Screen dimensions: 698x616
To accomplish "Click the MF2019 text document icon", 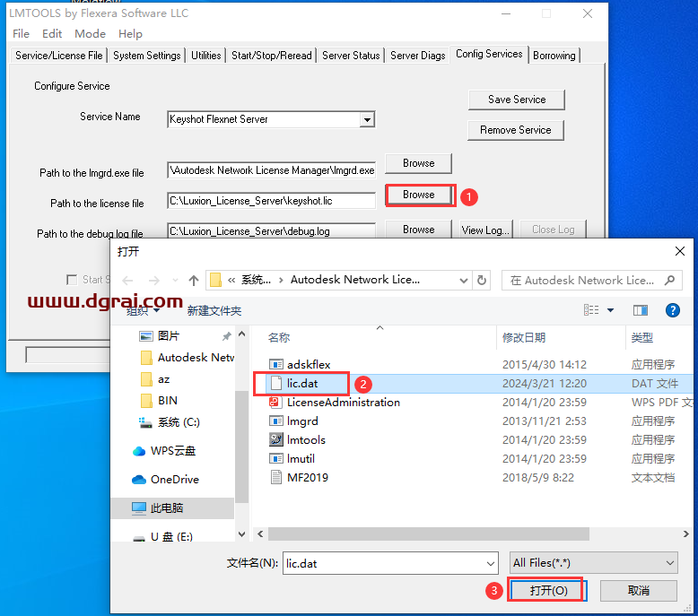I will (276, 477).
